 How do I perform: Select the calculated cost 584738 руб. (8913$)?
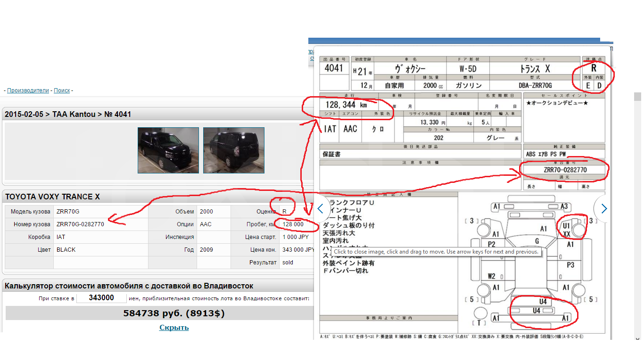[x=174, y=313]
